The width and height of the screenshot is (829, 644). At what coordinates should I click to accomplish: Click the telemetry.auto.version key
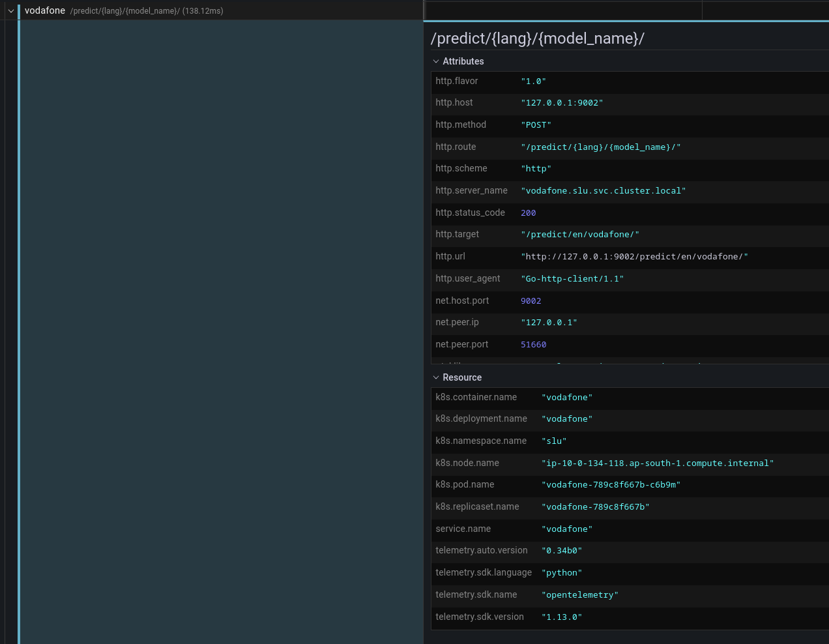coord(482,550)
